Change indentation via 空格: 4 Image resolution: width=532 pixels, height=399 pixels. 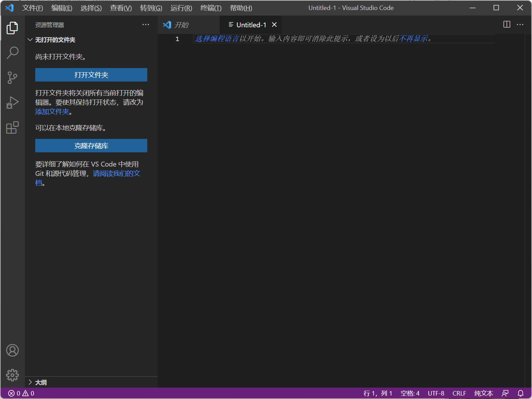coord(410,393)
